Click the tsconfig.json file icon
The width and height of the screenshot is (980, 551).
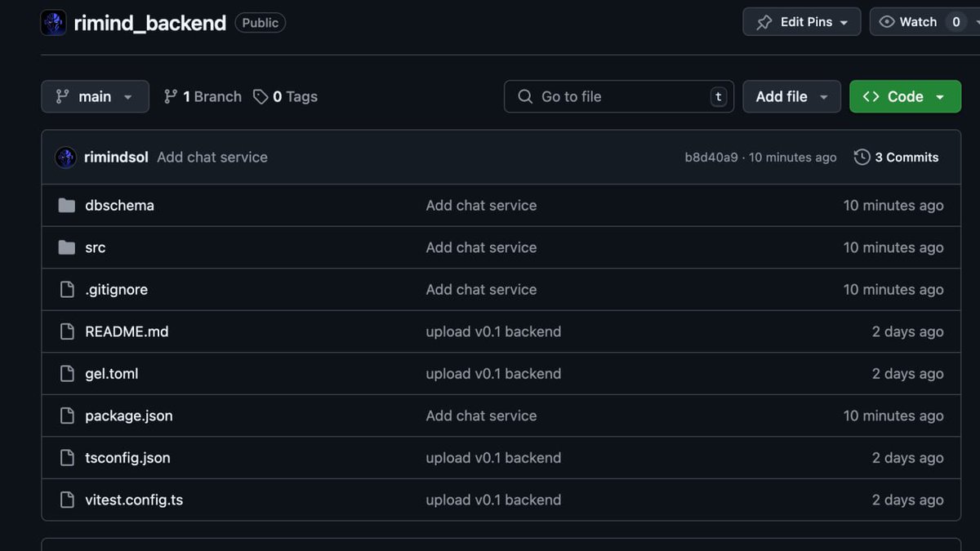click(67, 457)
